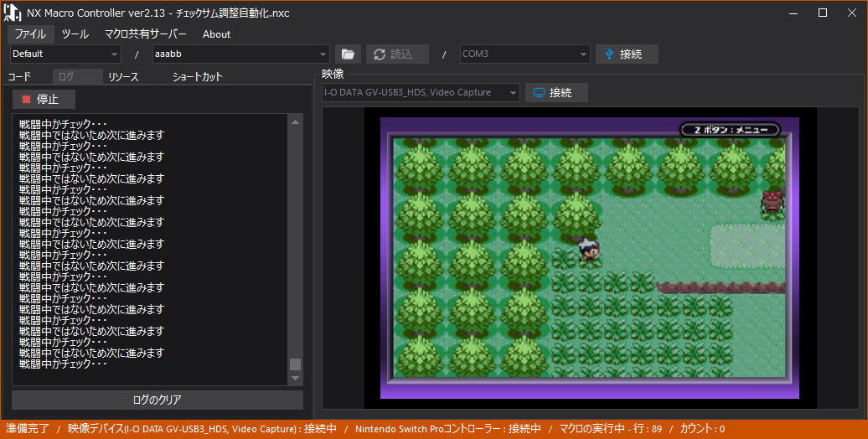Click the 'Z ボタン : メニュー' overlay in video
868x439 pixels.
(x=730, y=130)
